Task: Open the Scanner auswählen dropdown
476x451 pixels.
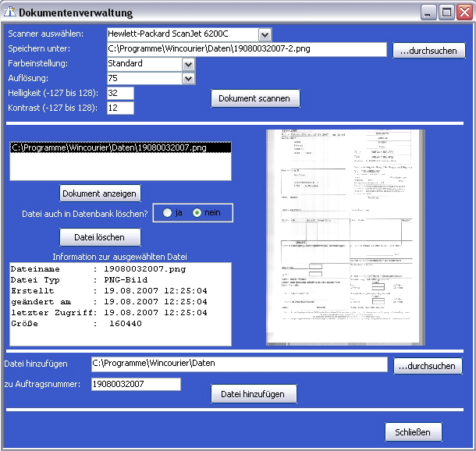Action: [265, 34]
